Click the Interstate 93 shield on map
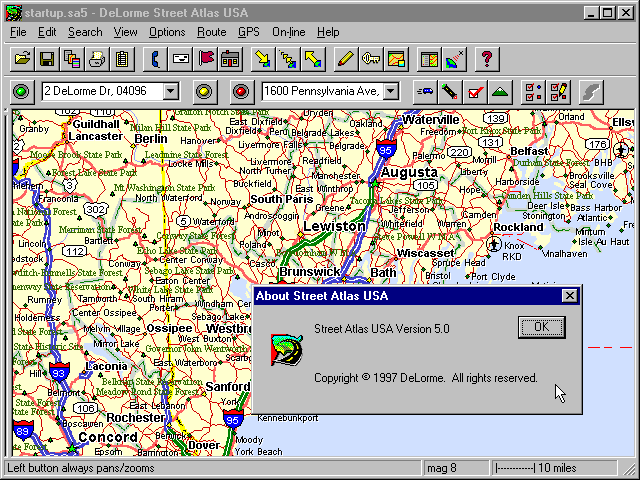 tap(59, 373)
